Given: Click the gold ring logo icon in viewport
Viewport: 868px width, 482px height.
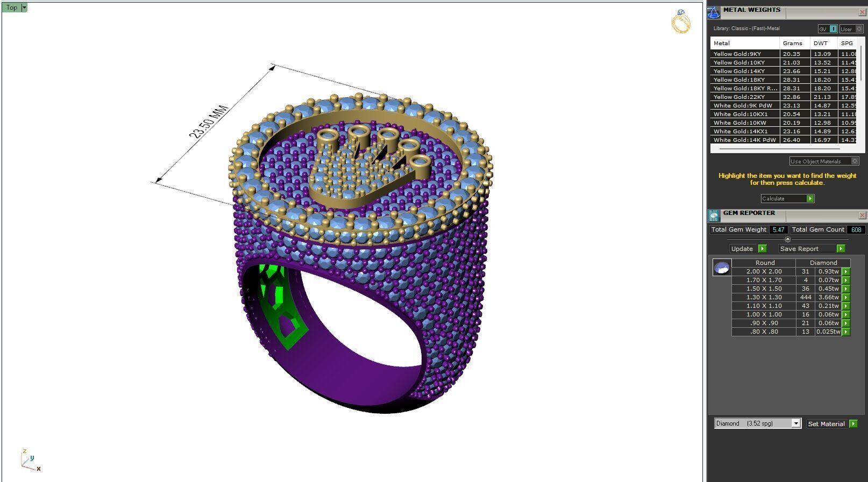Looking at the screenshot, I should [681, 21].
